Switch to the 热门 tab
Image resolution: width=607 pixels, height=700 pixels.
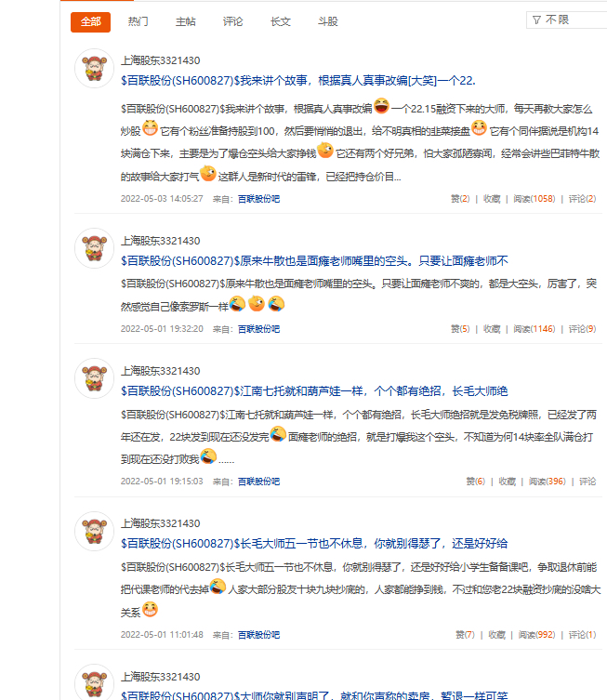click(x=138, y=21)
